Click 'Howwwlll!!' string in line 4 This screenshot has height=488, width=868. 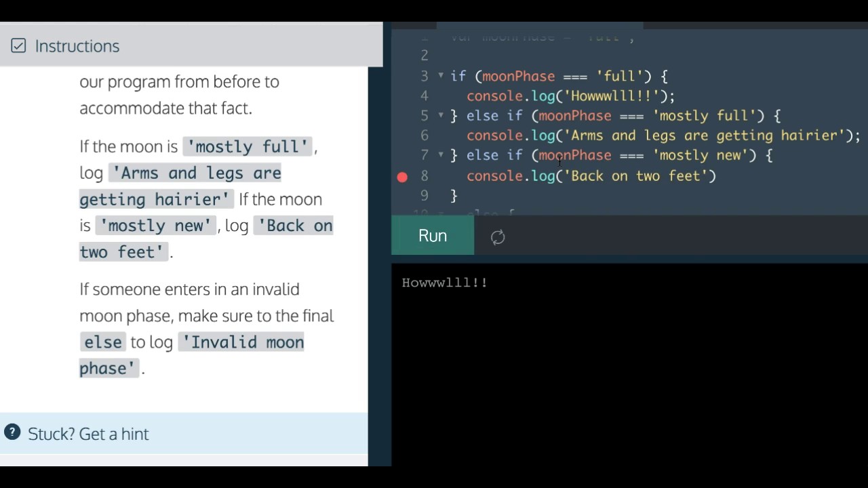[612, 96]
